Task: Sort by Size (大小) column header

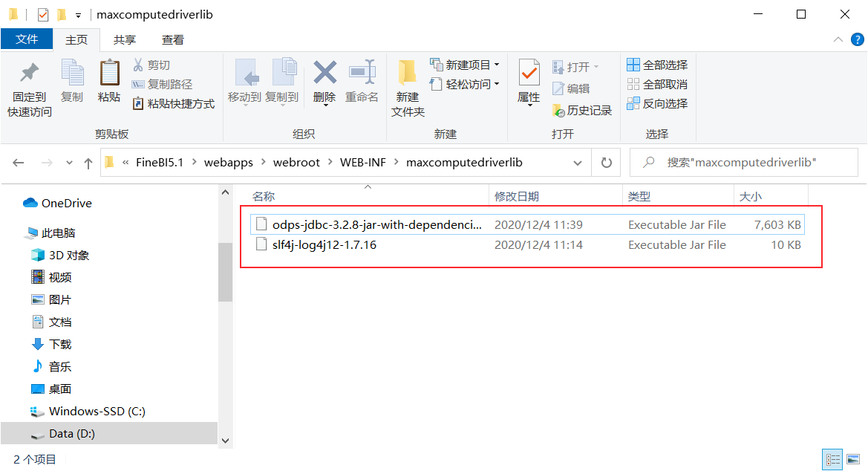Action: [771, 196]
